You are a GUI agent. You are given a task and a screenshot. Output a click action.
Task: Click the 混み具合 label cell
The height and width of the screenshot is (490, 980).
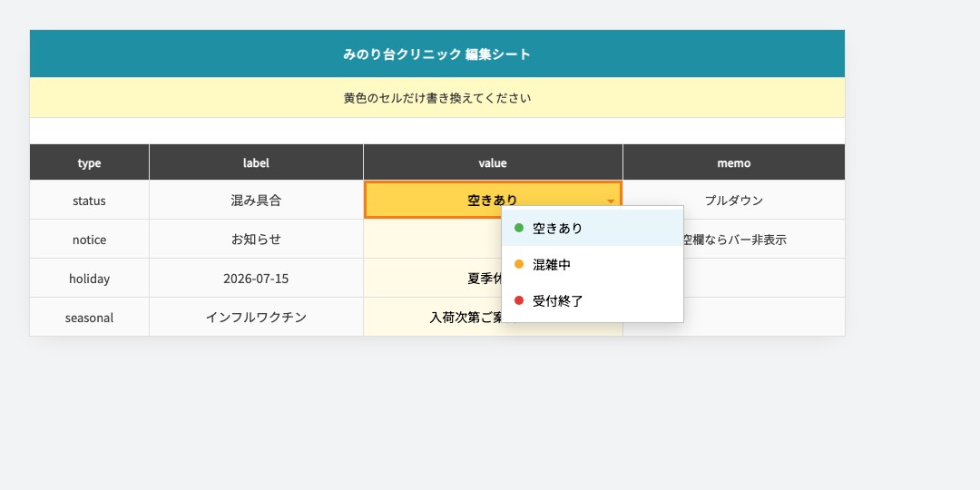pos(256,200)
